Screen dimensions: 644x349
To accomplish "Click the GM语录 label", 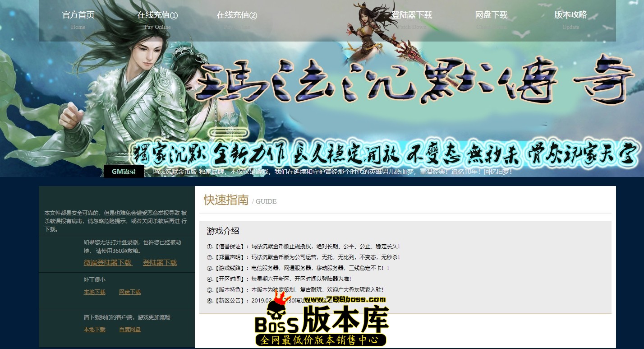I will 124,172.
